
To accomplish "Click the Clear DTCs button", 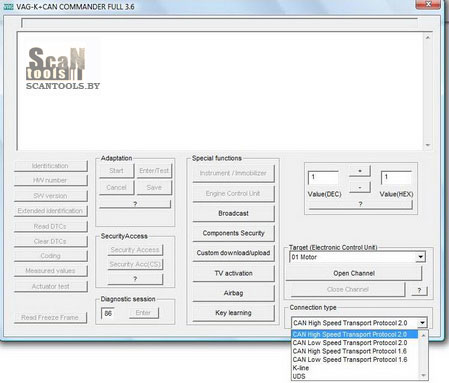I will point(51,241).
